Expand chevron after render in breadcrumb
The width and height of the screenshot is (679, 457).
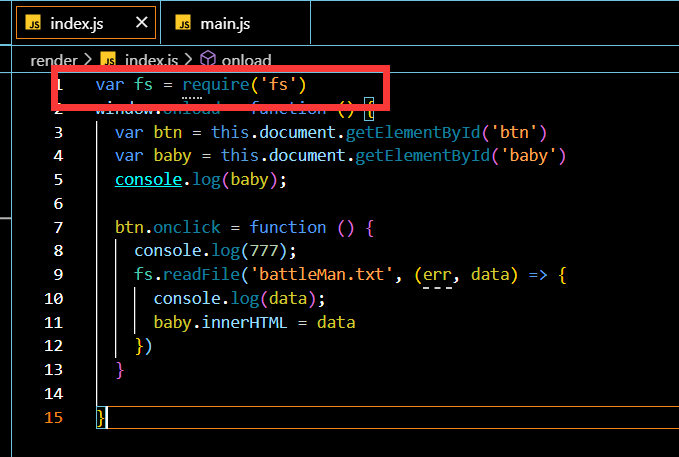coord(88,59)
